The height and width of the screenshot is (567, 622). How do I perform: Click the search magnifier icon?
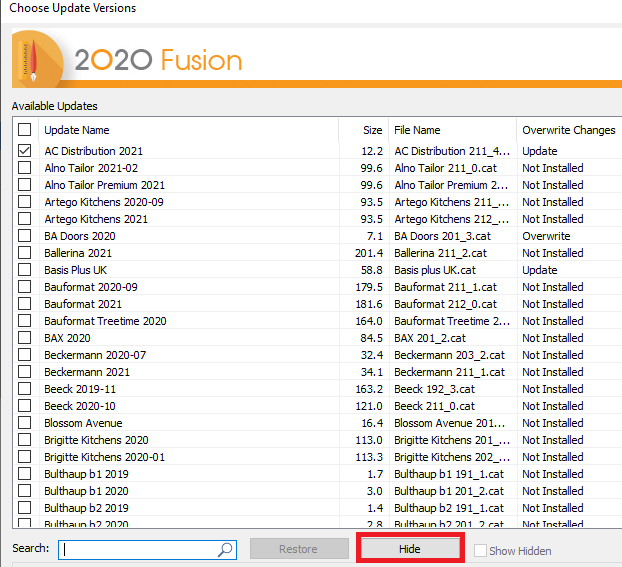[226, 549]
